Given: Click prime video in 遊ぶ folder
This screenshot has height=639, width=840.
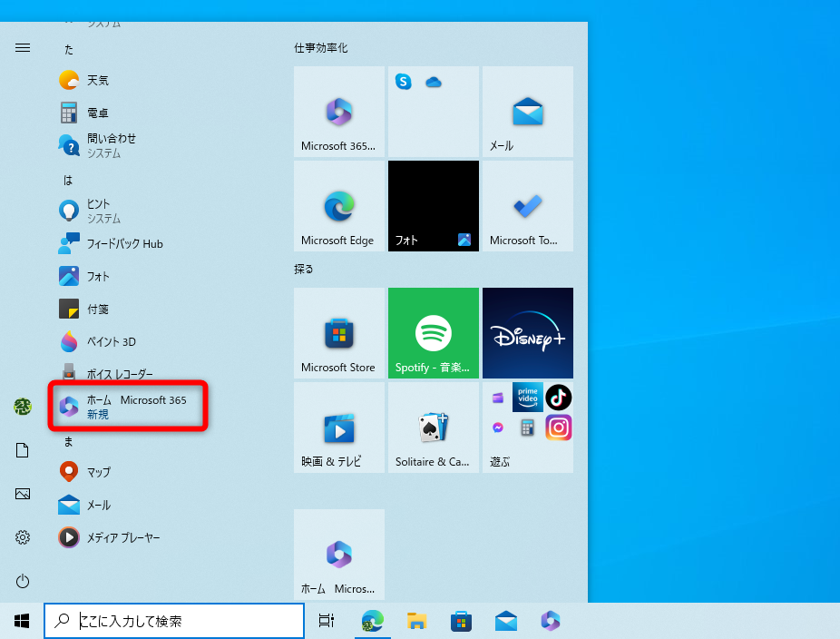Looking at the screenshot, I should (528, 398).
